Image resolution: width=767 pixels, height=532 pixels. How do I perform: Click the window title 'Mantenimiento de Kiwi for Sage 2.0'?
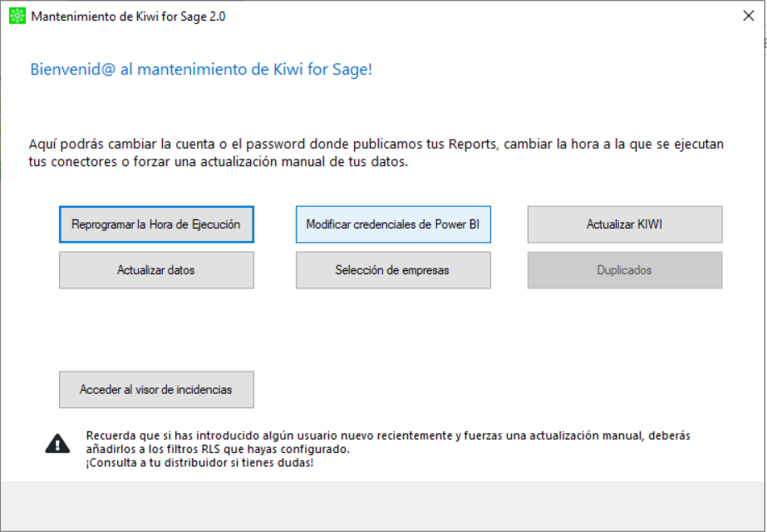(128, 17)
